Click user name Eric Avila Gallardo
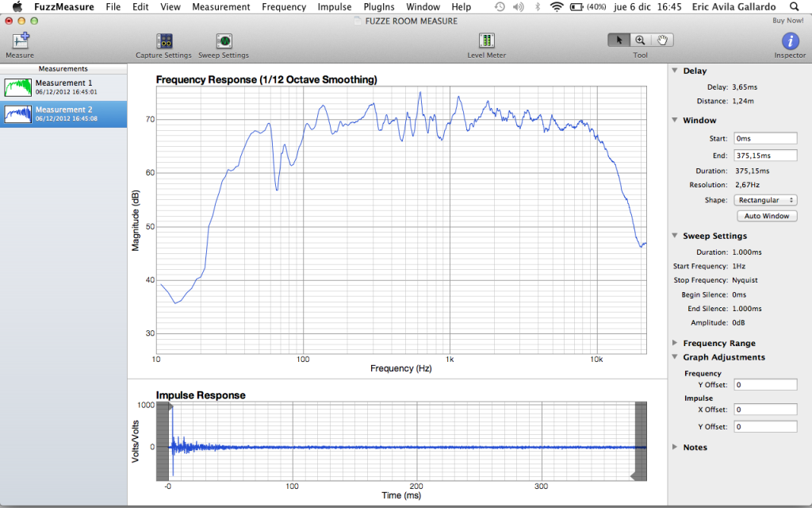Viewport: 812px width, 508px height. point(733,6)
